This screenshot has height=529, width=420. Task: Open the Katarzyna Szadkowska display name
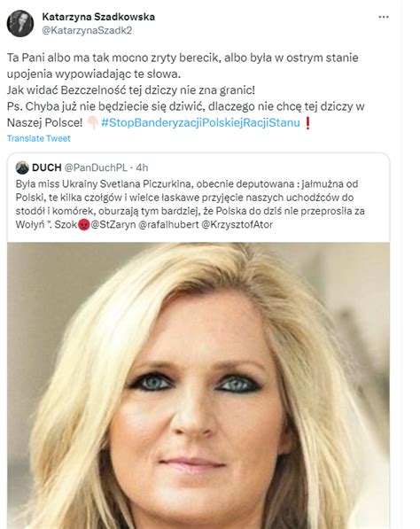pos(98,17)
